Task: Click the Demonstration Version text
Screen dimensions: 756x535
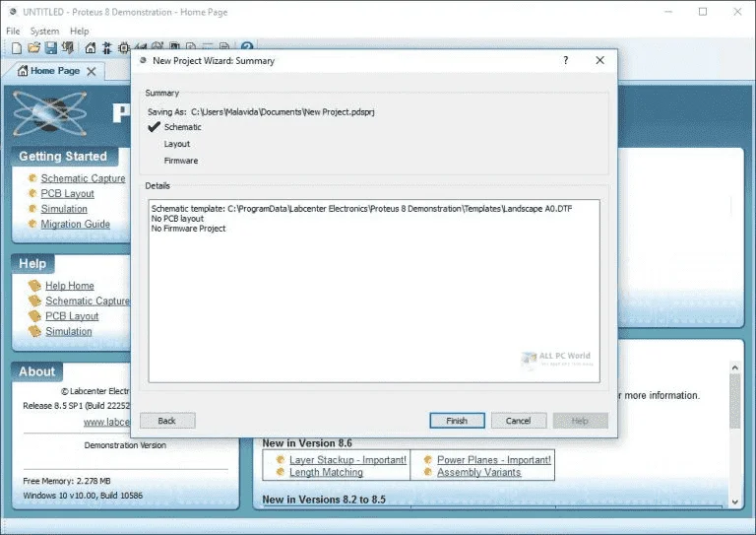Action: tap(125, 445)
